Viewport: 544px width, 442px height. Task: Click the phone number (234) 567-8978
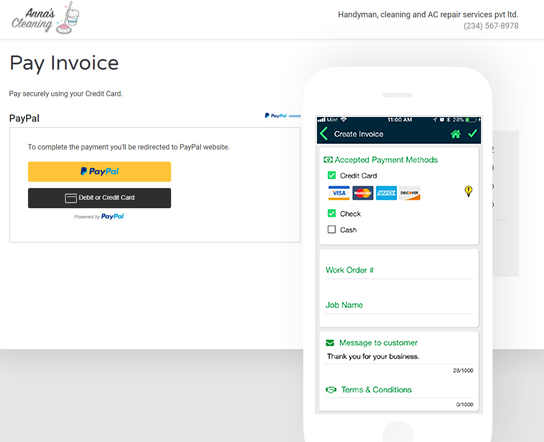pyautogui.click(x=491, y=26)
